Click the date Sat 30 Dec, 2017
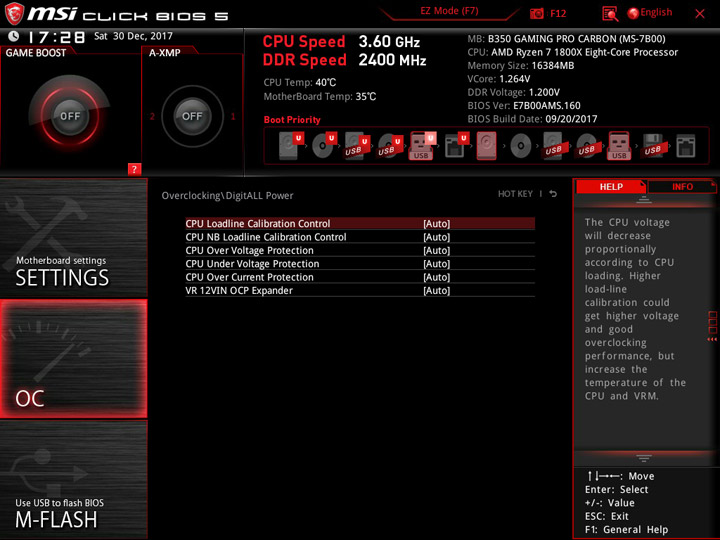The image size is (720, 540). coord(133,36)
